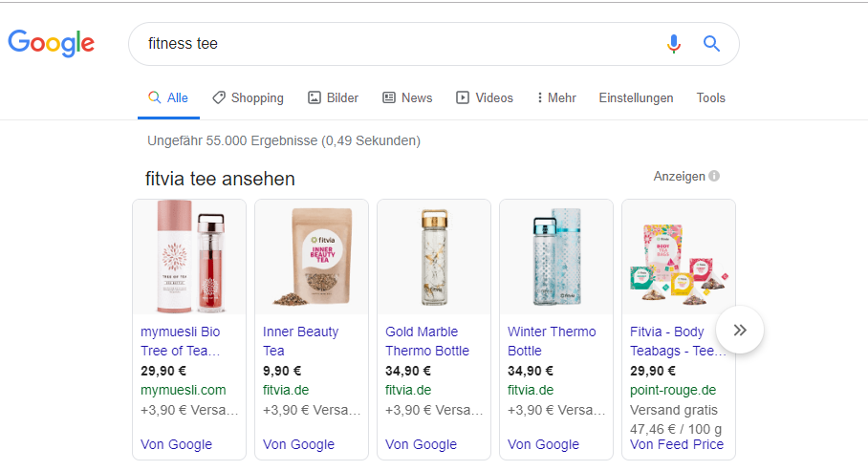Viewport: 868px width, 471px height.
Task: Click the Google logo
Action: point(52,44)
